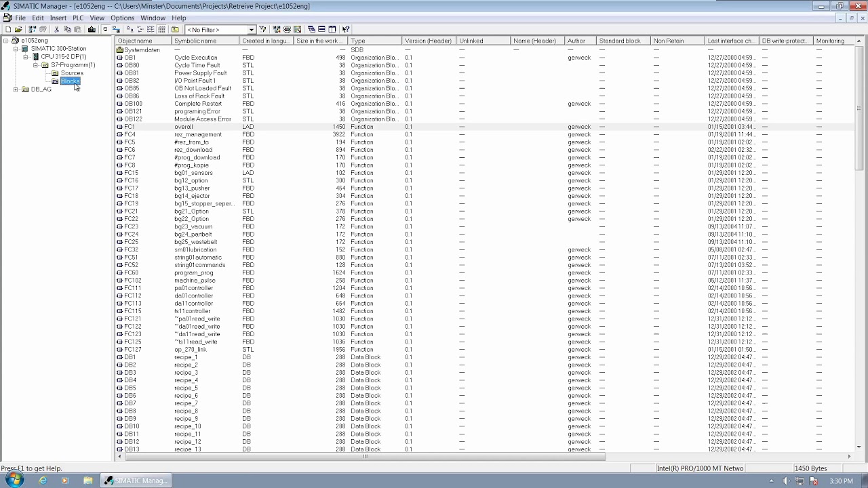Image resolution: width=868 pixels, height=488 pixels.
Task: Click the Download to PLC icon
Action: (x=92, y=29)
